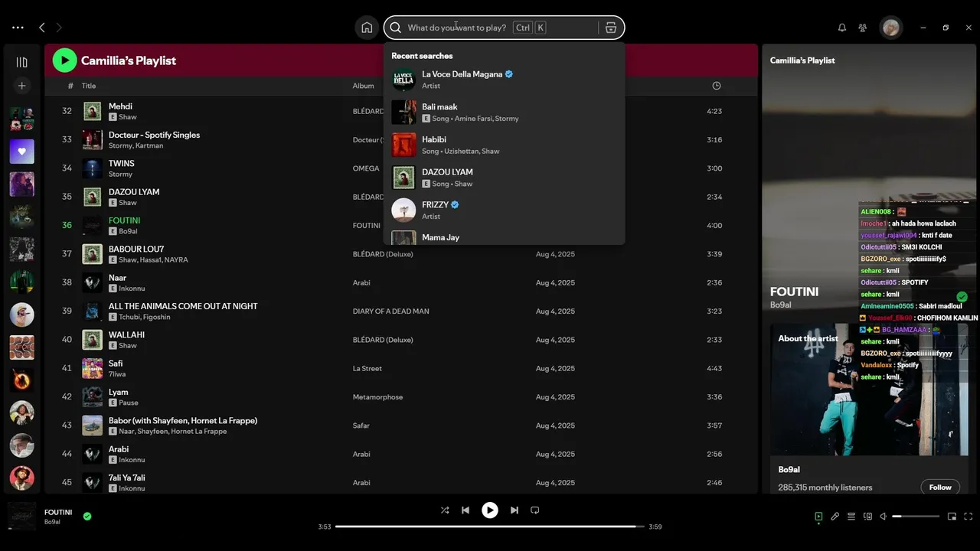The width and height of the screenshot is (980, 551).
Task: Open the three-dots app menu
Action: pos(18,28)
